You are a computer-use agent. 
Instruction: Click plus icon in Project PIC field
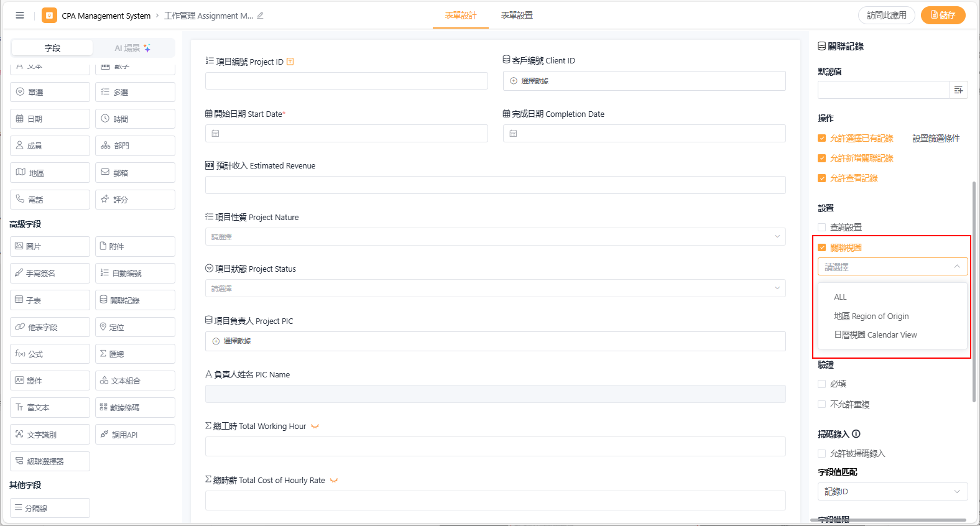coord(216,341)
